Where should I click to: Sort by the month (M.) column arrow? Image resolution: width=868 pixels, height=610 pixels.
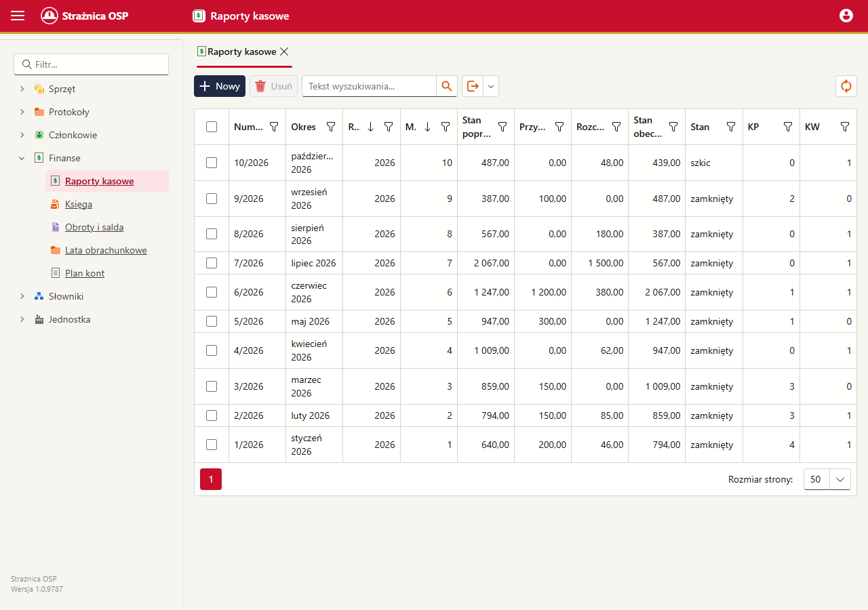tap(427, 127)
